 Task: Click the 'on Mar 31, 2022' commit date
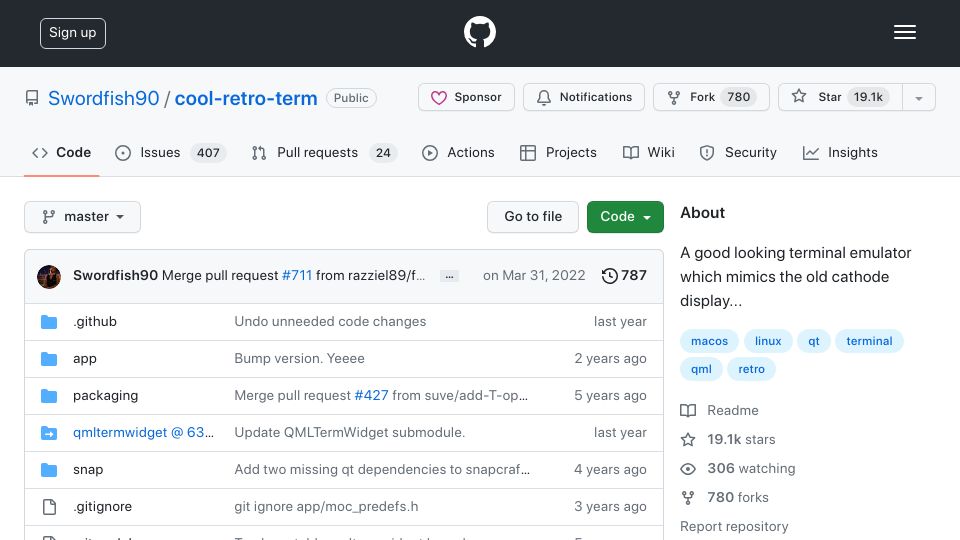[x=534, y=276]
